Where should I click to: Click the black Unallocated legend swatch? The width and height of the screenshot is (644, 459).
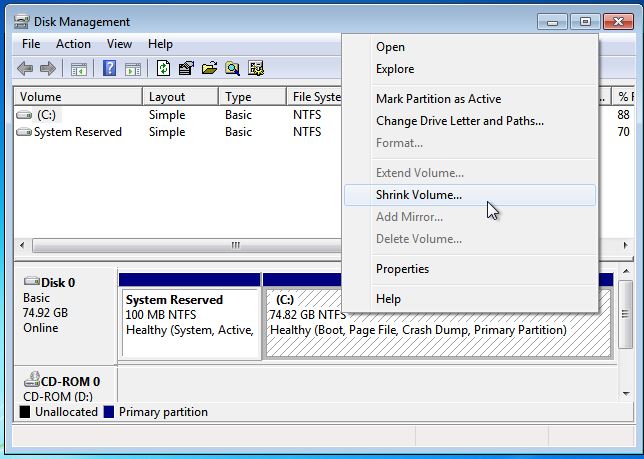click(25, 412)
